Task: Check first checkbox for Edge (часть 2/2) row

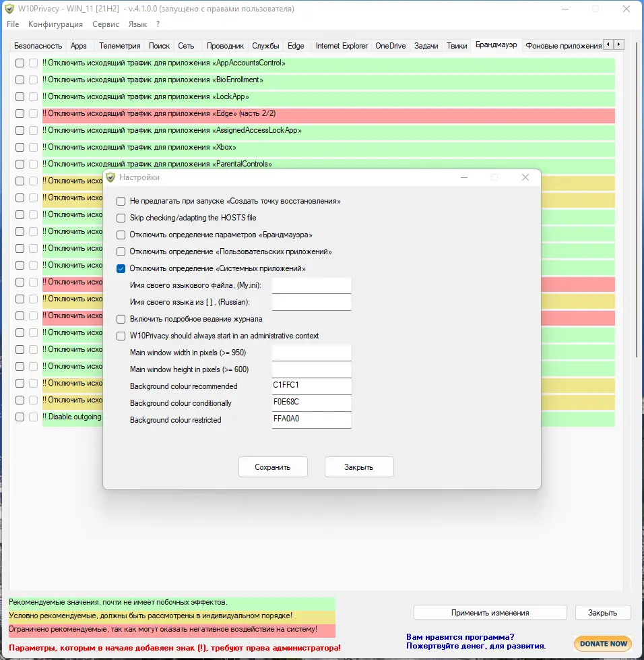Action: [x=20, y=114]
